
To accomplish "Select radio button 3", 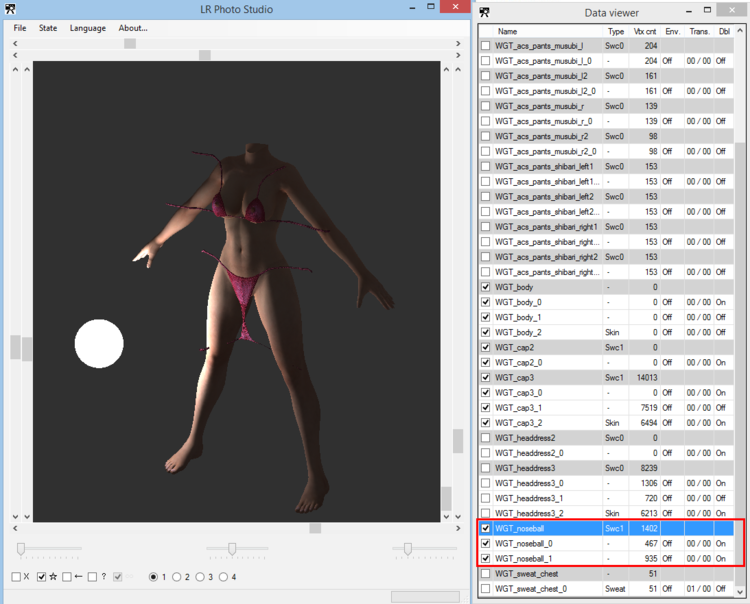I will coord(200,577).
